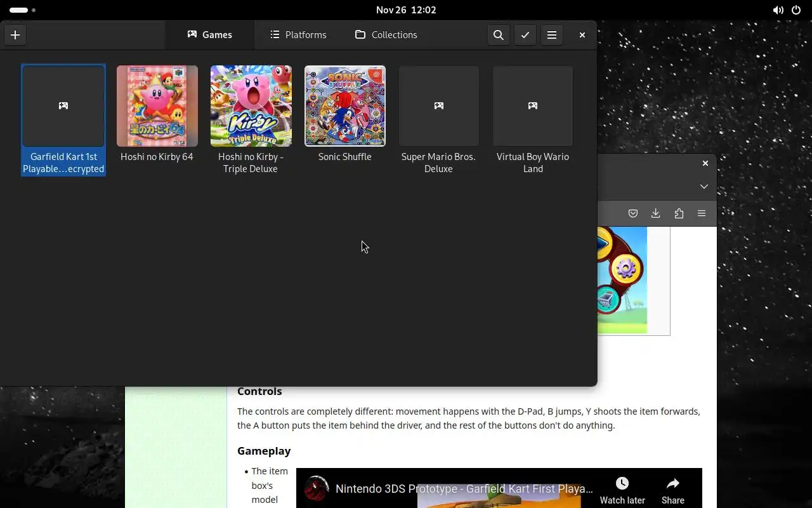Open the browser's extensions puzzle icon

[679, 214]
